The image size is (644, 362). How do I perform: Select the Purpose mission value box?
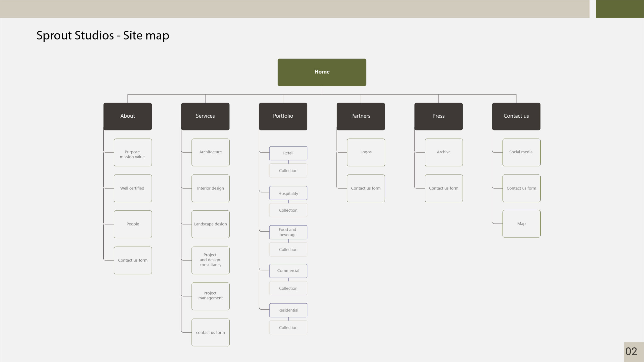133,152
